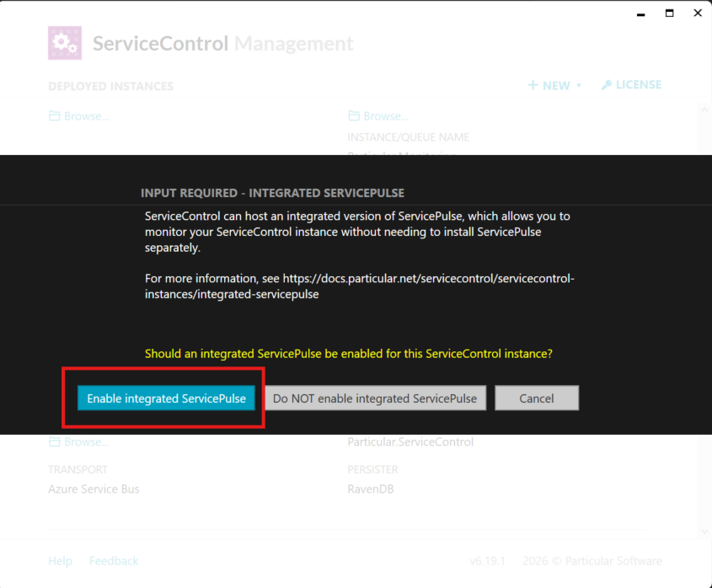Click Enable integrated ServicePulse button
The image size is (712, 588).
tap(166, 398)
